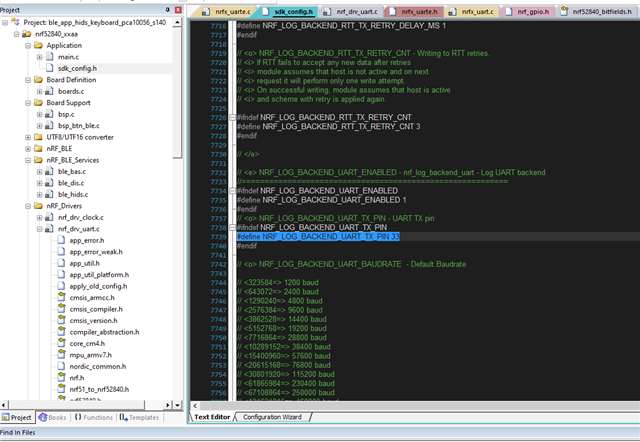Expand the nrf_drv_clock.c node
Screen dimensions: 640x442
click(40, 218)
